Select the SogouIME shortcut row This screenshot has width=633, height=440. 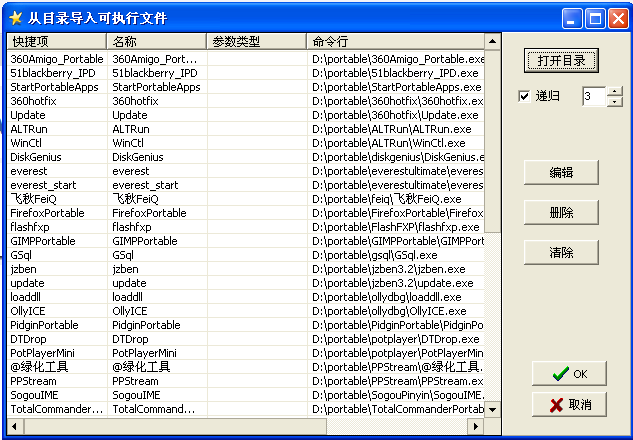click(x=245, y=395)
